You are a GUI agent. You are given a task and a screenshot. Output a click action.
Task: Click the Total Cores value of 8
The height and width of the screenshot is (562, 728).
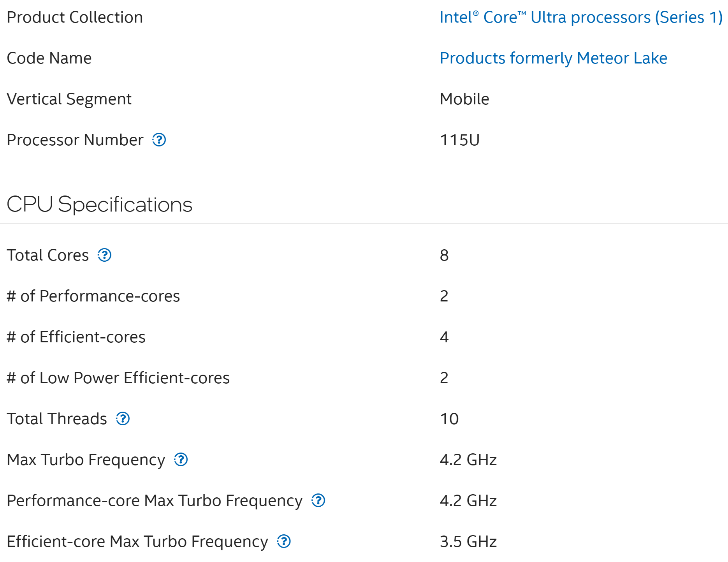coord(444,255)
